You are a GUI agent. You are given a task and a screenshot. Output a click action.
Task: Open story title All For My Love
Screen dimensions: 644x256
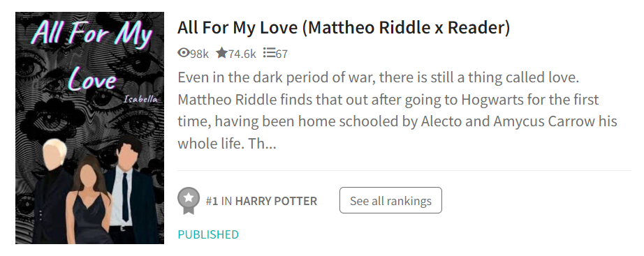click(x=344, y=27)
